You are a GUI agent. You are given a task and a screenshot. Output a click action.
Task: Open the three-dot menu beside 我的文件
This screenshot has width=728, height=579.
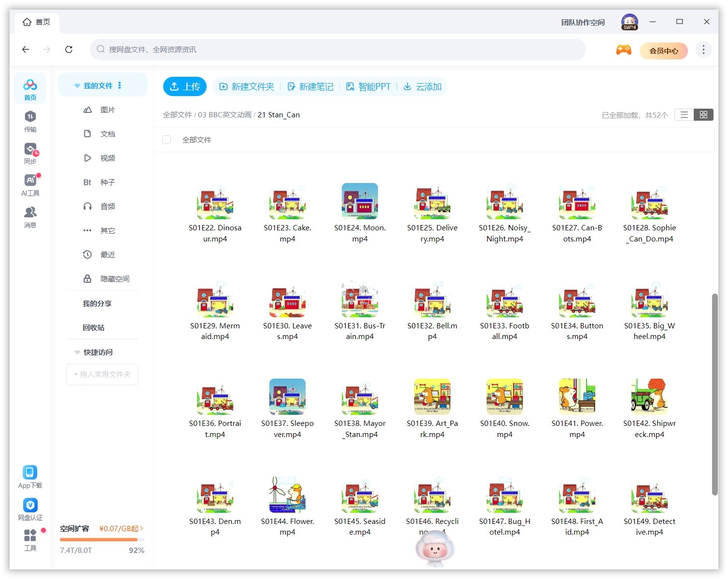coord(120,85)
